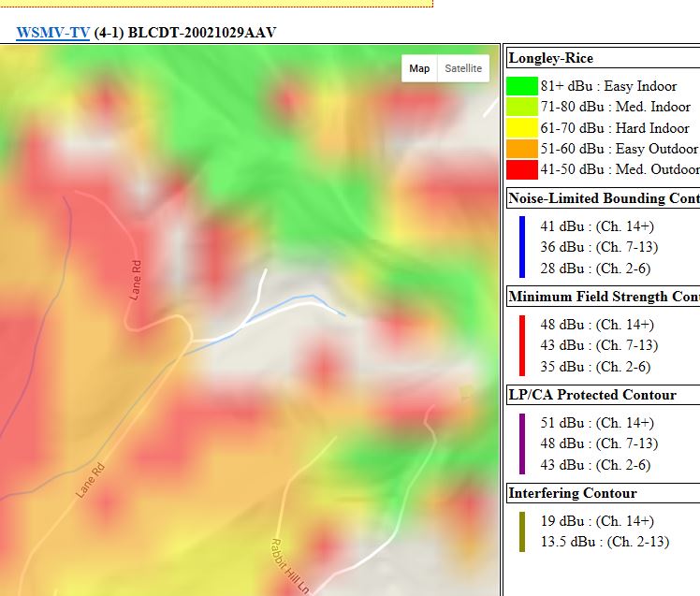Click the LP/CA Protected Contour heading
This screenshot has width=700, height=596.
(591, 395)
